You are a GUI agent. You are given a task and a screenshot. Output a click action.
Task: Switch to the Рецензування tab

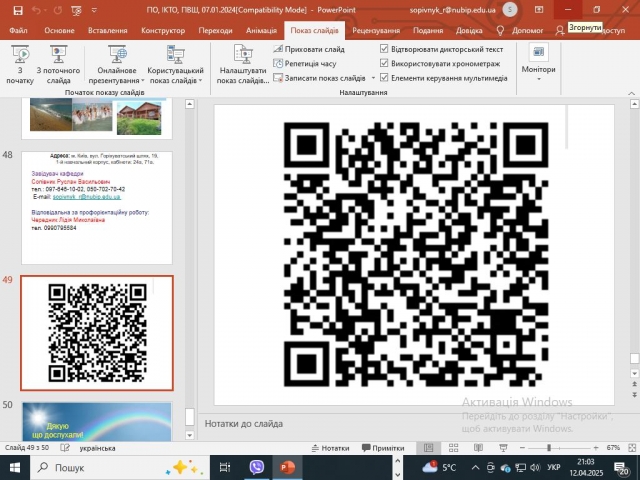pyautogui.click(x=376, y=31)
